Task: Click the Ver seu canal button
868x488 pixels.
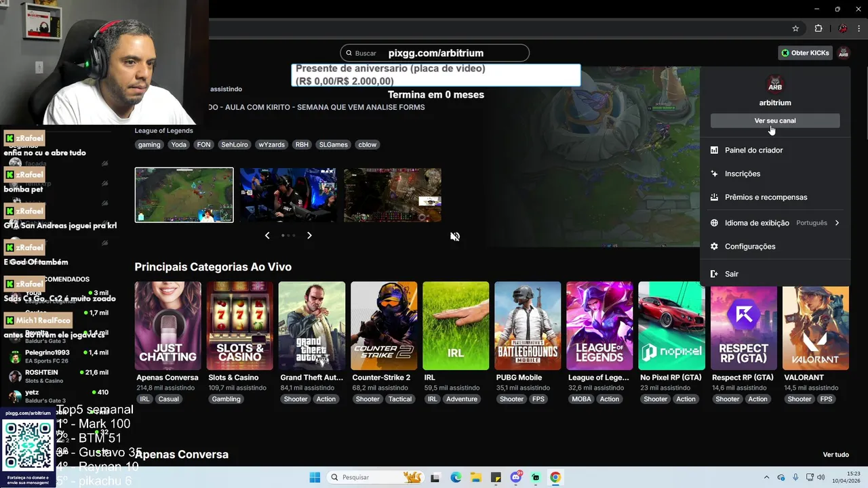Action: [775, 121]
